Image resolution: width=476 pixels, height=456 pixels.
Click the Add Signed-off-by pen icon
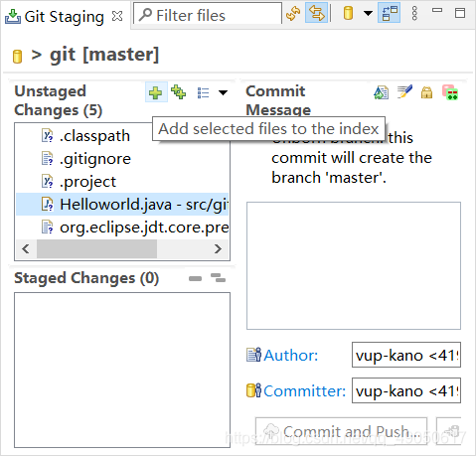(x=404, y=92)
